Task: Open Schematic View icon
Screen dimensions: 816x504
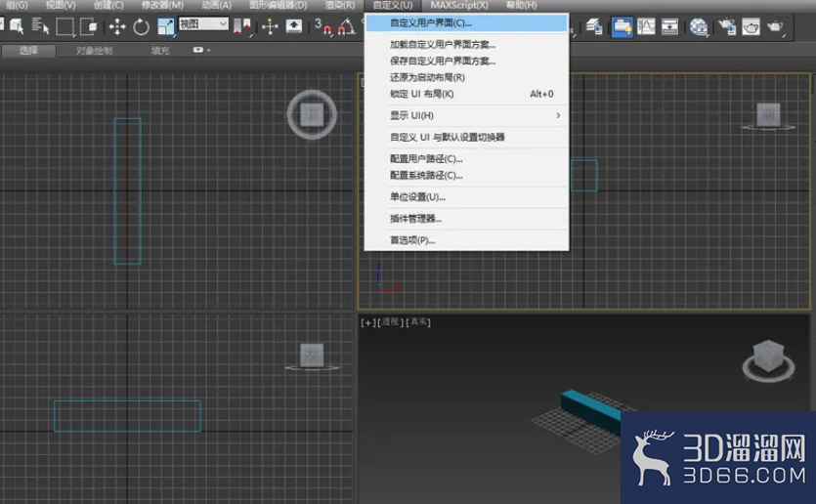Action: point(669,26)
